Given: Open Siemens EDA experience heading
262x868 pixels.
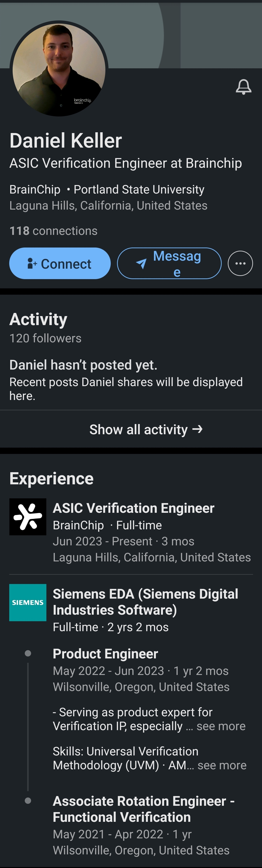Looking at the screenshot, I should pyautogui.click(x=145, y=602).
